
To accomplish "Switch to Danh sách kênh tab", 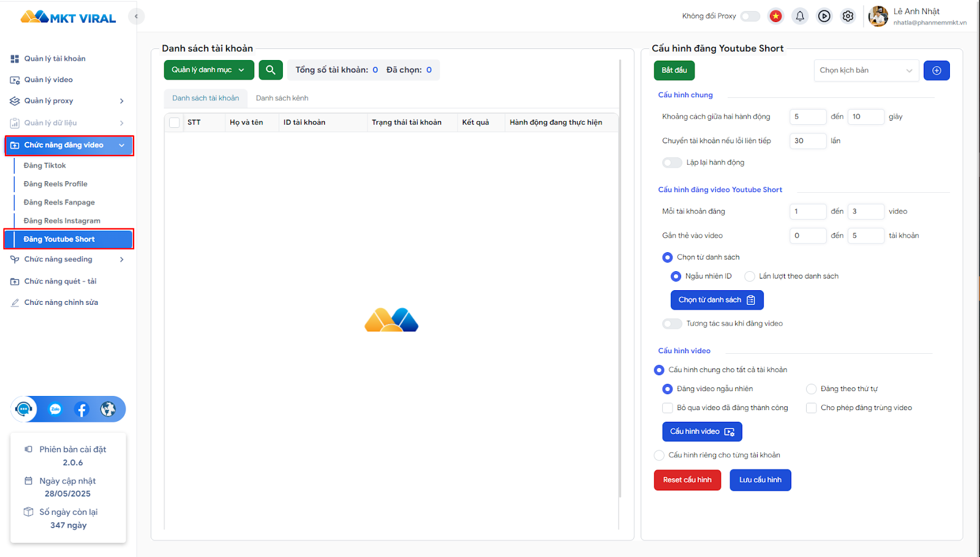I will pyautogui.click(x=282, y=99).
